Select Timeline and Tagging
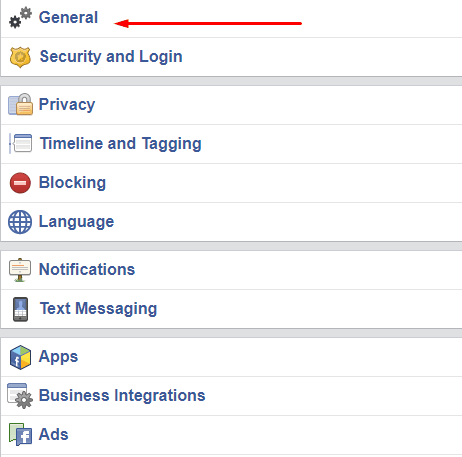Screen dimensions: 462x457 pyautogui.click(x=121, y=144)
